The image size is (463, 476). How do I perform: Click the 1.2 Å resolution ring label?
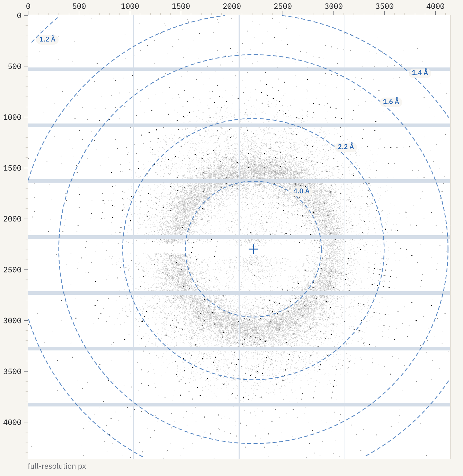click(47, 39)
